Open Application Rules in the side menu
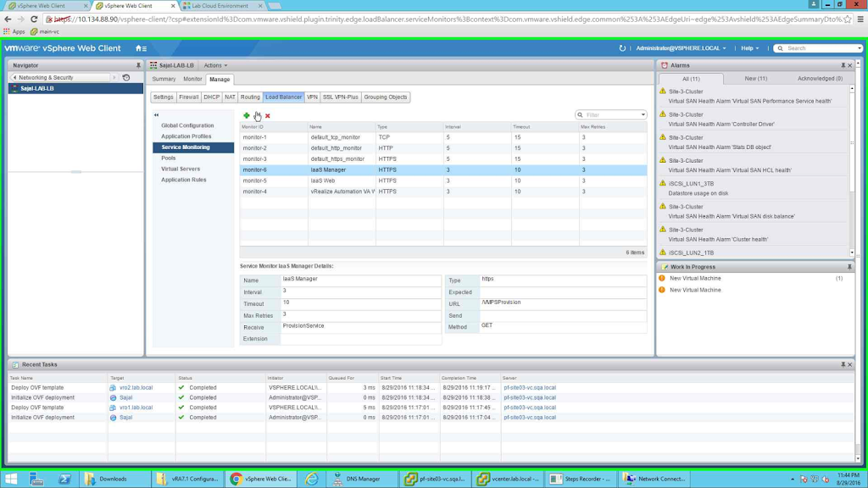 [x=183, y=180]
